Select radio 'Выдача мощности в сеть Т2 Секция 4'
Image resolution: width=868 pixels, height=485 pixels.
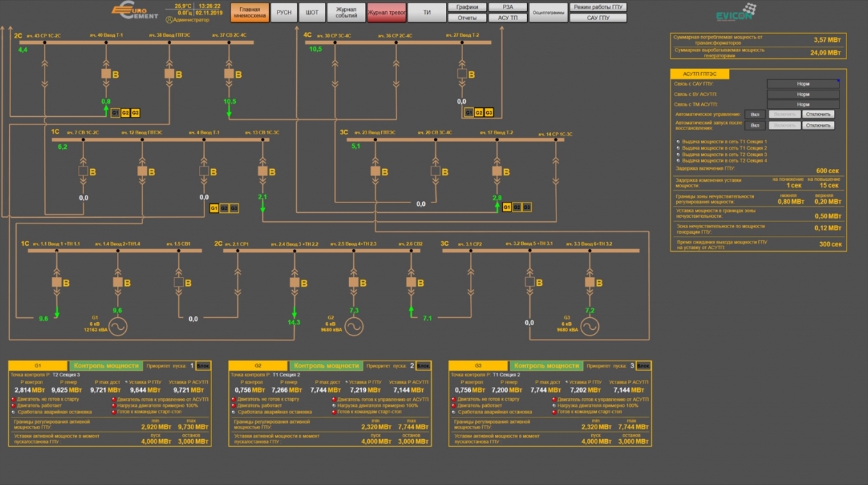[x=678, y=161]
